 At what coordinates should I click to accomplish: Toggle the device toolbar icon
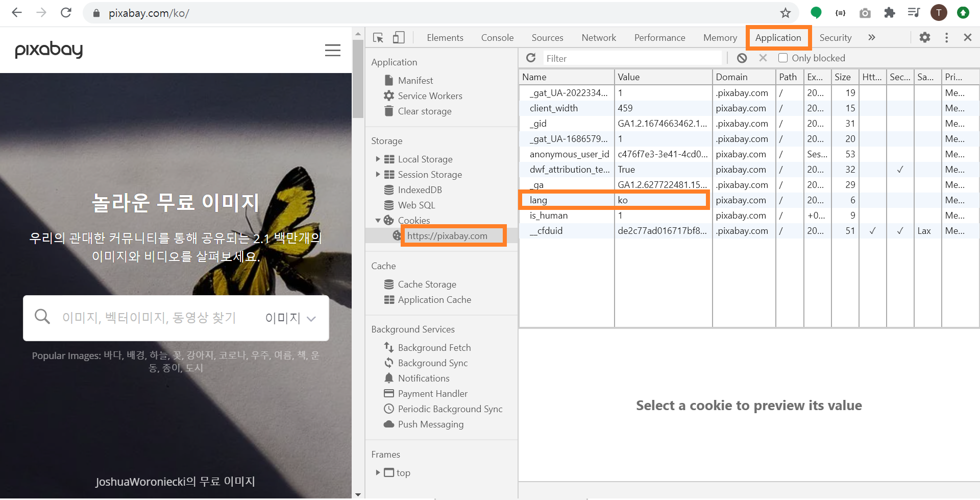(399, 38)
